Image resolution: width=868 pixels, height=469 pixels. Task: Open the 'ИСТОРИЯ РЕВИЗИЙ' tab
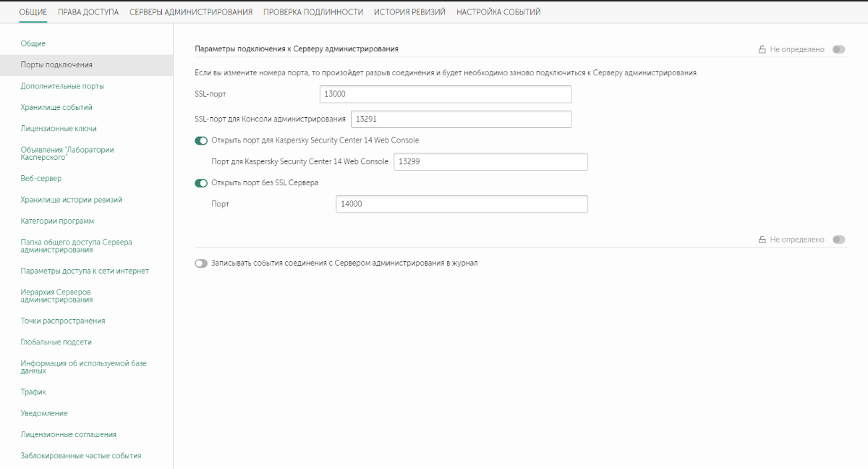[x=409, y=12]
